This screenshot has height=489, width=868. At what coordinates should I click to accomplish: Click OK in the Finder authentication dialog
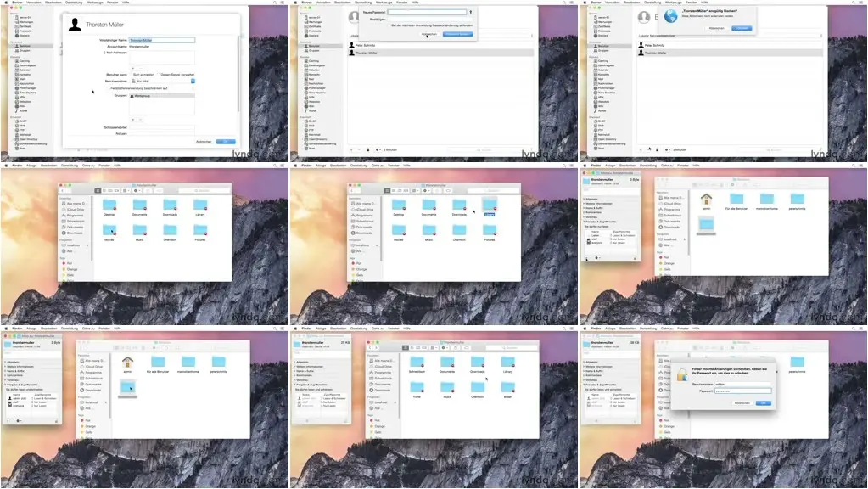(x=763, y=402)
